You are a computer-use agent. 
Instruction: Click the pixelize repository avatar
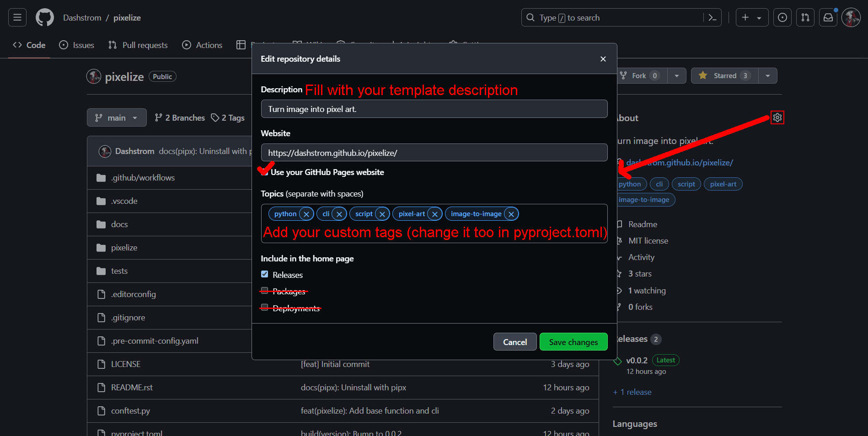[x=94, y=76]
